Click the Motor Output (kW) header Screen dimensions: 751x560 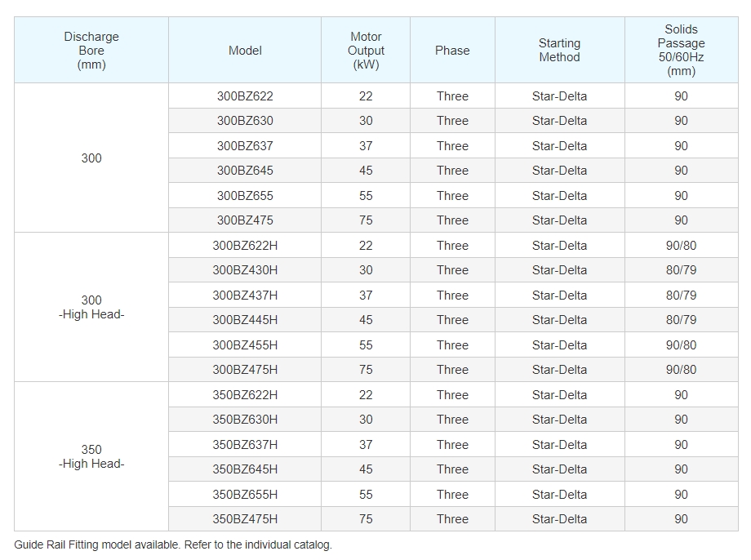(366, 51)
